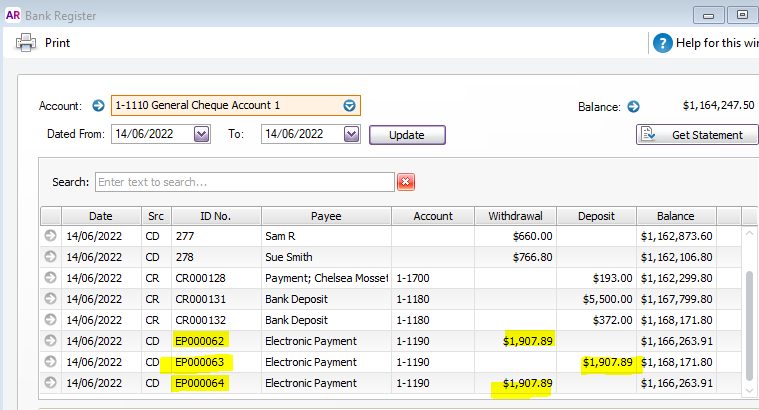Click the Sue Smith payee row
The height and width of the screenshot is (410, 759).
click(325, 257)
